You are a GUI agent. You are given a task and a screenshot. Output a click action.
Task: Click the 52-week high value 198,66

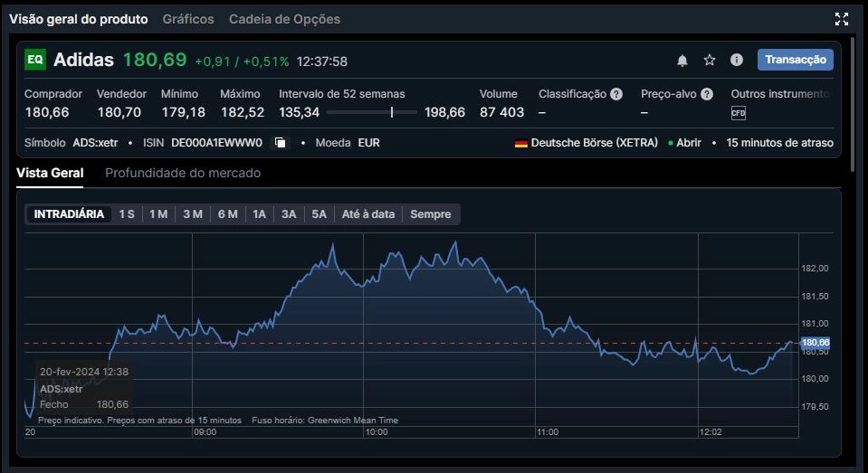(445, 112)
